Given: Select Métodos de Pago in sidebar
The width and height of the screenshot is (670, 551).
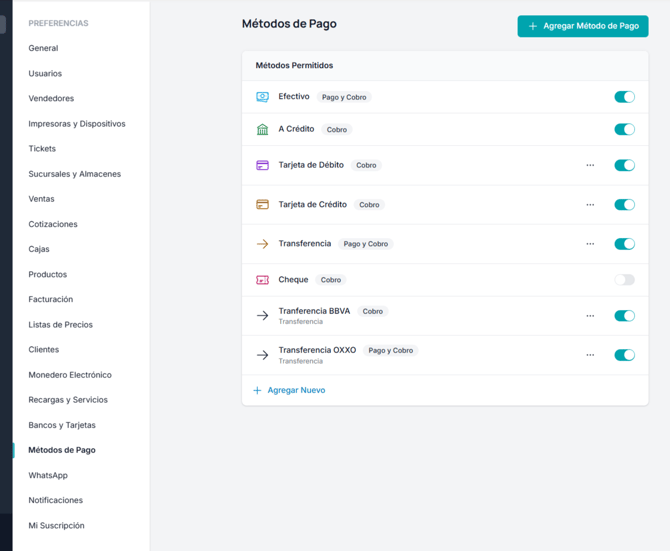Looking at the screenshot, I should point(62,450).
